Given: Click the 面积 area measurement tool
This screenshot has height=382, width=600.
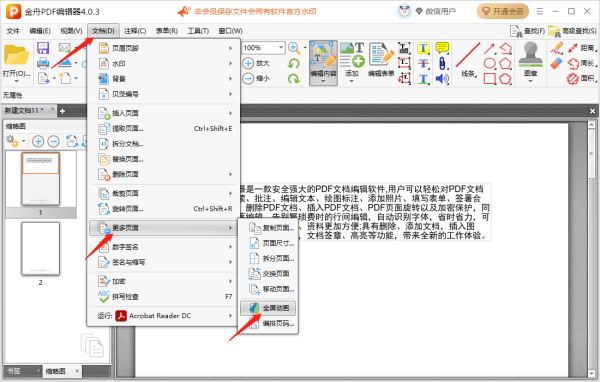Looking at the screenshot, I should [x=582, y=78].
